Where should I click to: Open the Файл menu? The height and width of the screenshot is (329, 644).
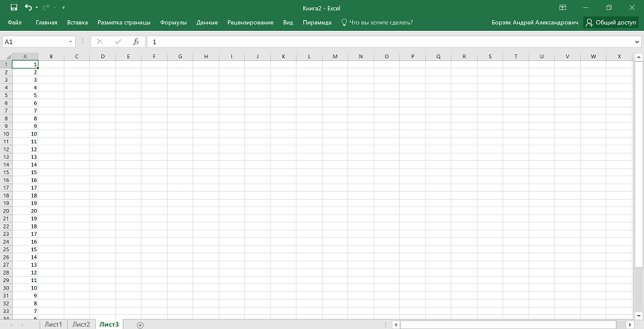[14, 22]
